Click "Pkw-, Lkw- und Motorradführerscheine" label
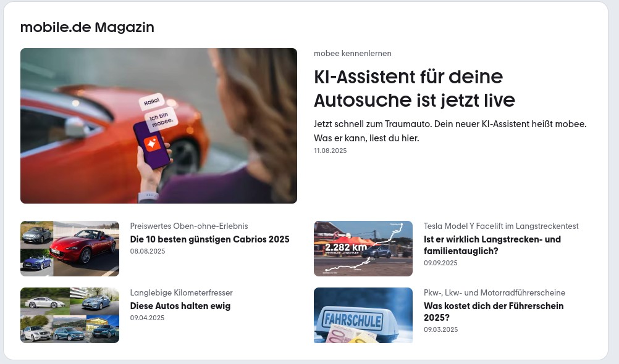The image size is (619, 364). pos(494,292)
